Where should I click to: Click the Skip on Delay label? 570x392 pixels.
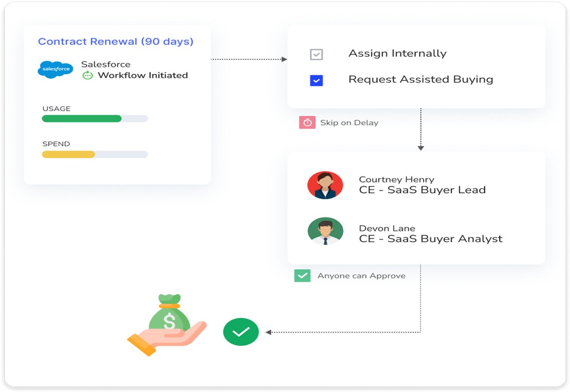tap(349, 123)
